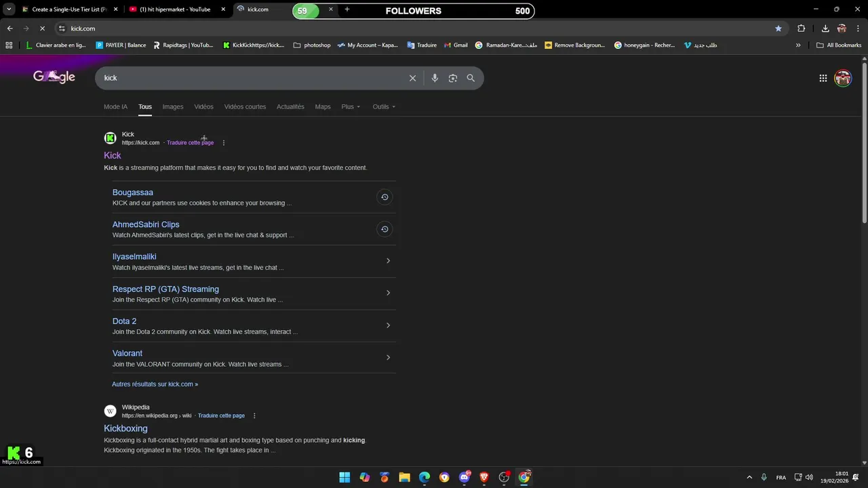868x488 pixels.
Task: Open the Bougassaa sitelink
Action: point(133,192)
